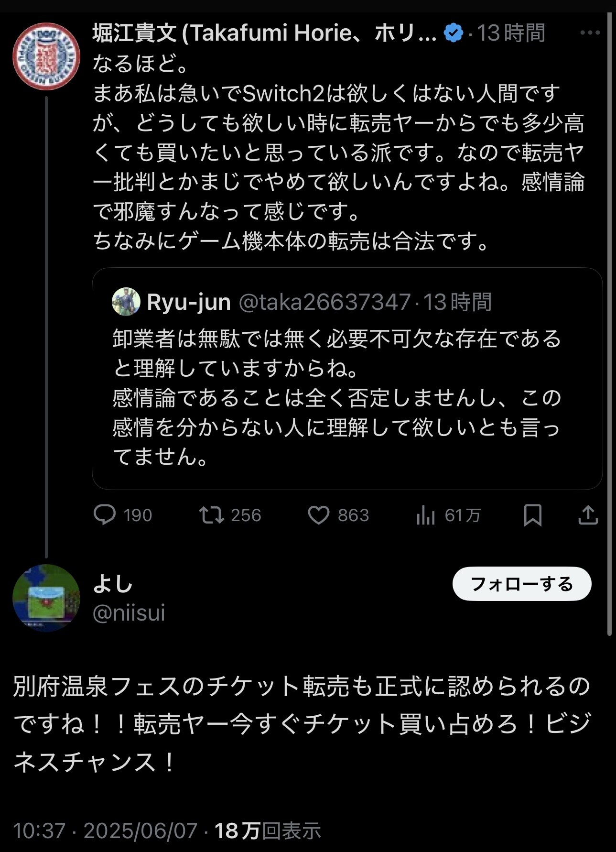The image size is (616, 852).
Task: Open the quoted Ryu-jun post text
Action: coord(337,397)
